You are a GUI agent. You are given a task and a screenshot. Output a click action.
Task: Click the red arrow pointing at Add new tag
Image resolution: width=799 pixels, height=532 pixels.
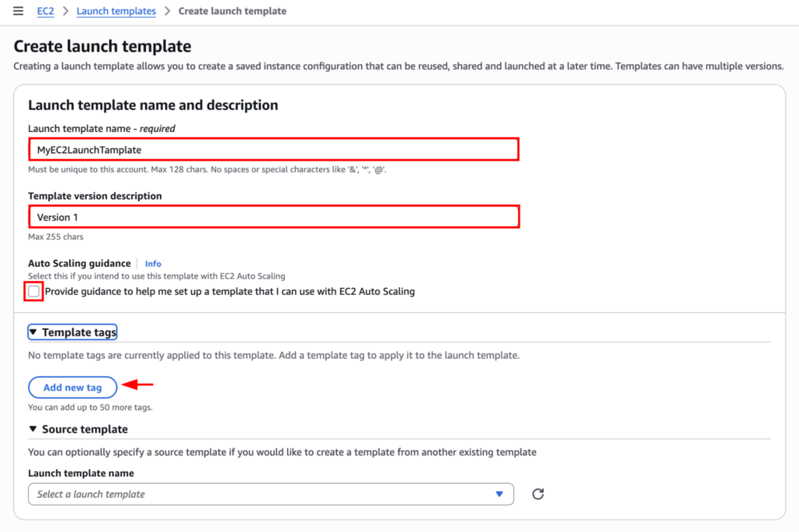pyautogui.click(x=140, y=384)
